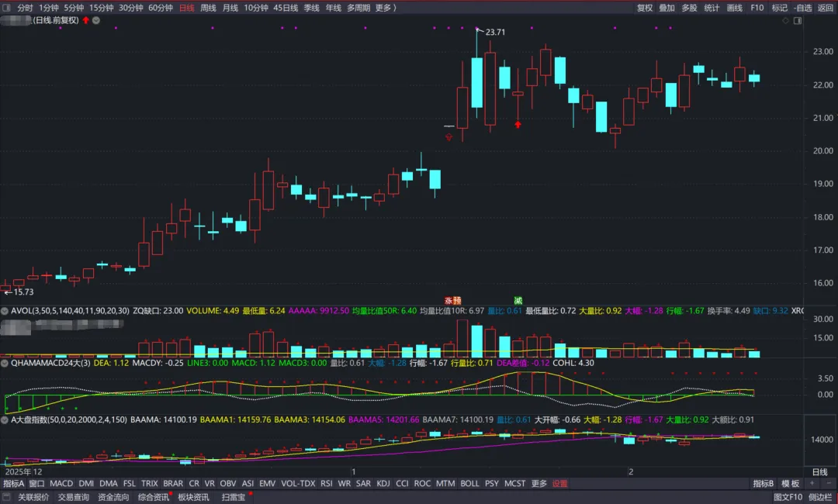
Task: Open 资金流向 capital flow tab
Action: tap(113, 497)
